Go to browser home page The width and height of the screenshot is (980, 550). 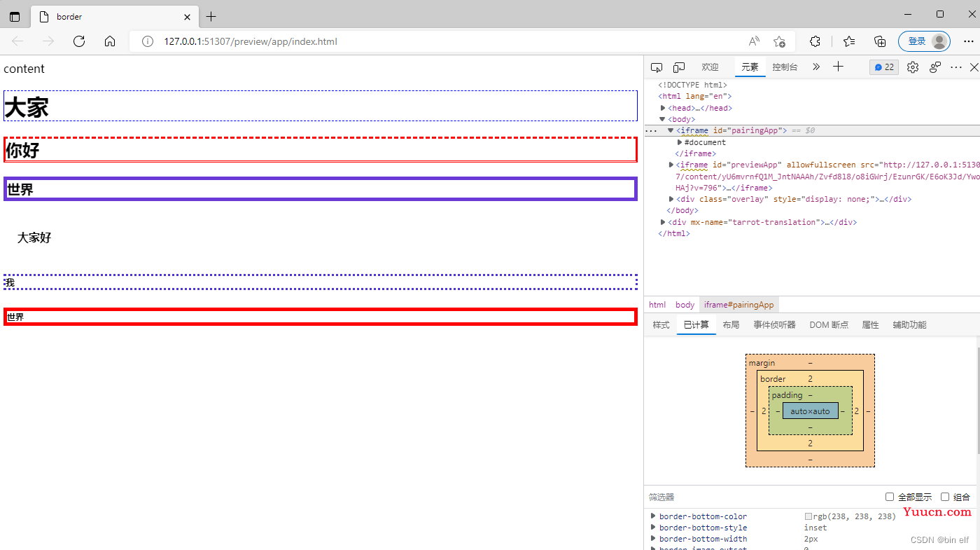pyautogui.click(x=110, y=41)
